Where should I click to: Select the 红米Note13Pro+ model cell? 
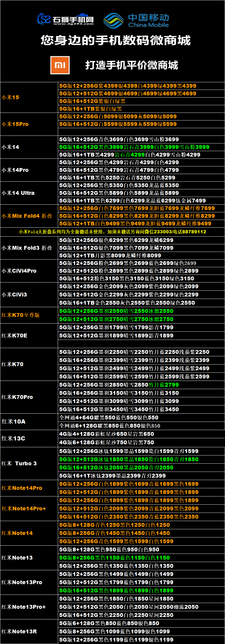(29, 607)
